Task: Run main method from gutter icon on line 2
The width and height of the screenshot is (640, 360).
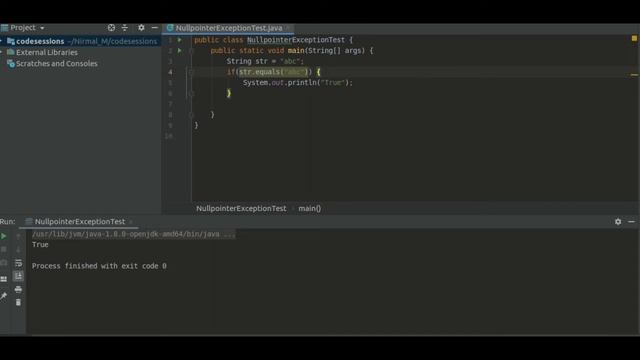Action: (x=180, y=51)
